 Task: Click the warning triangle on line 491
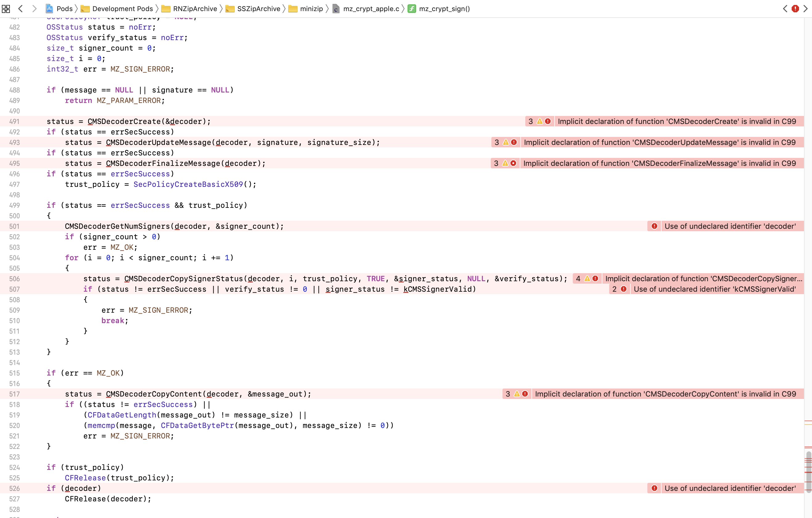pyautogui.click(x=539, y=121)
